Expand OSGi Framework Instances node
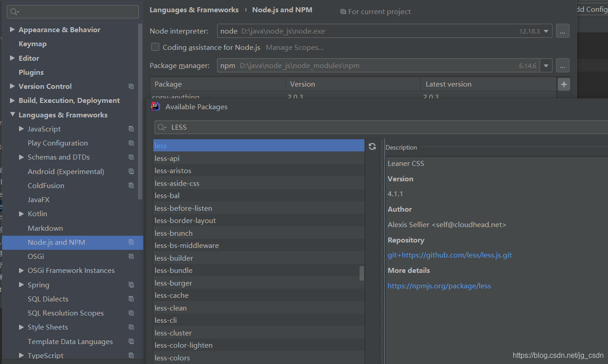608x364 pixels. [x=21, y=271]
